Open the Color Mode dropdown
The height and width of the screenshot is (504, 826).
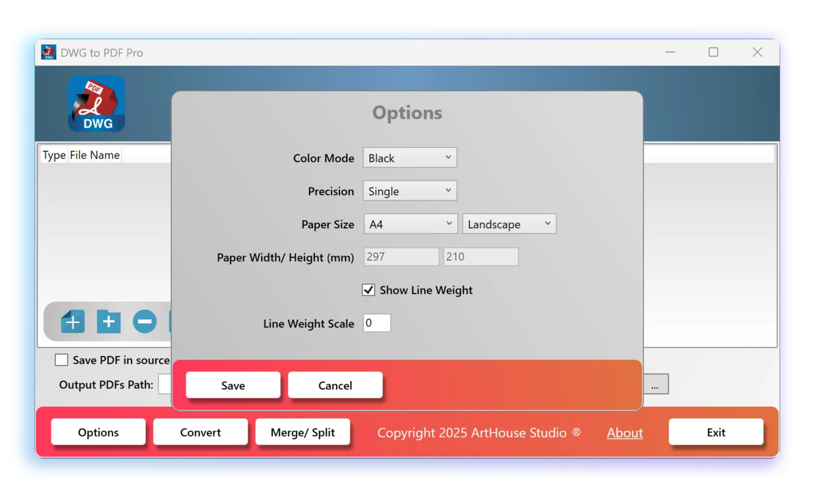(x=410, y=157)
